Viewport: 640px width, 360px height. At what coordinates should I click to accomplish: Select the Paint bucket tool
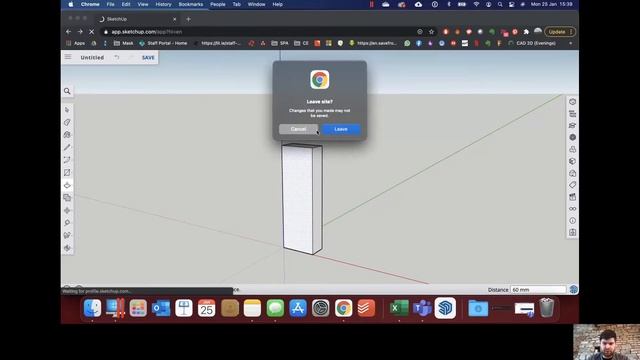(x=67, y=135)
